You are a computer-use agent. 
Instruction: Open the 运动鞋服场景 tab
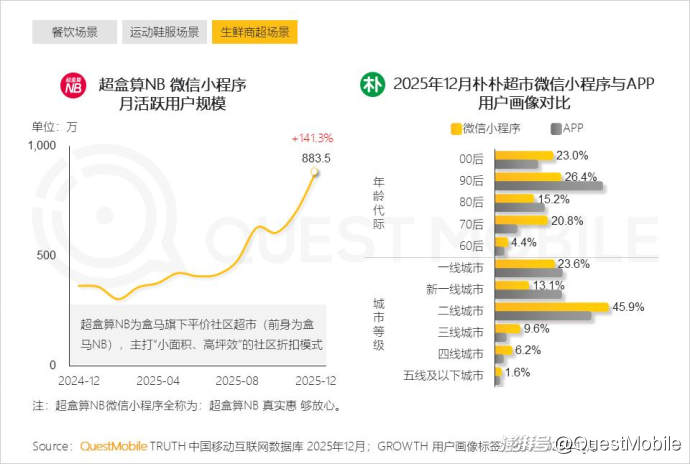tap(164, 31)
